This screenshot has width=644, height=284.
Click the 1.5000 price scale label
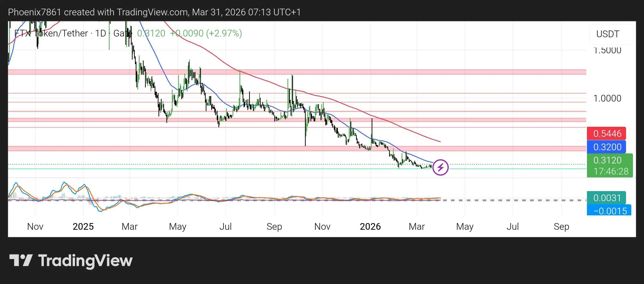coord(607,51)
